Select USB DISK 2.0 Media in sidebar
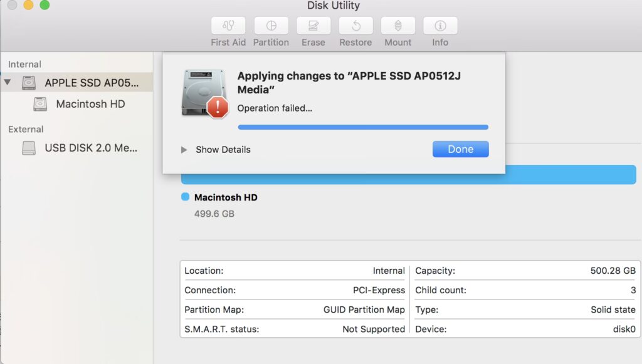The height and width of the screenshot is (364, 642). [90, 148]
